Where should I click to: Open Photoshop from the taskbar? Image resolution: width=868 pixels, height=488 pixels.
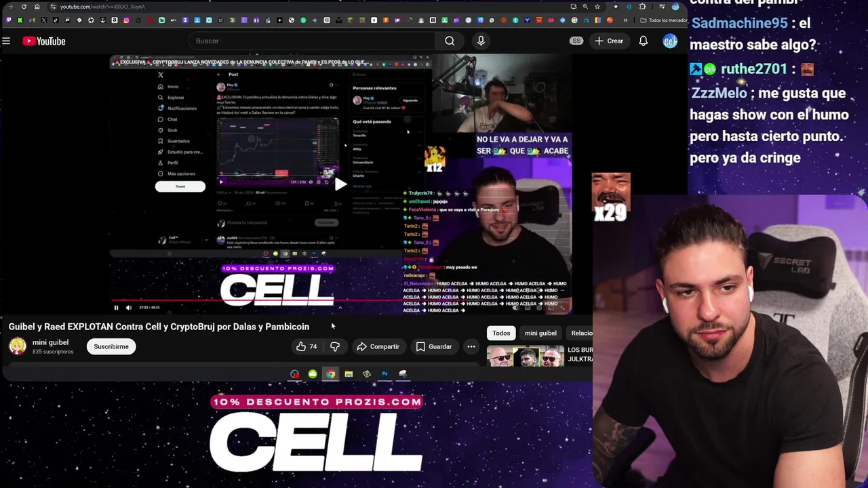pos(384,373)
